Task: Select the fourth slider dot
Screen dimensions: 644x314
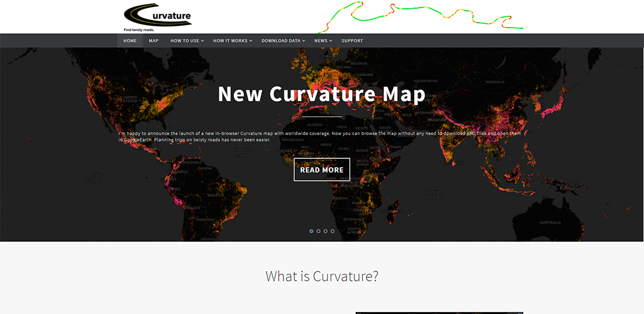Action: click(332, 231)
